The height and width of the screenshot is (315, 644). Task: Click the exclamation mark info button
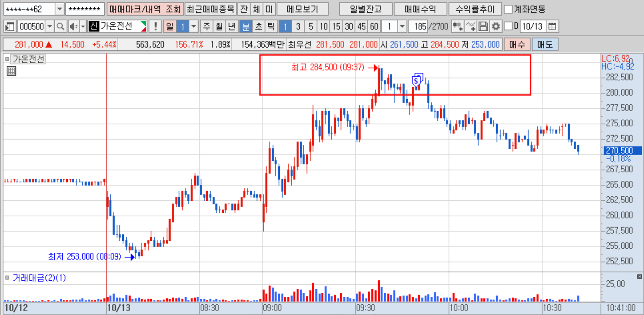[x=155, y=27]
